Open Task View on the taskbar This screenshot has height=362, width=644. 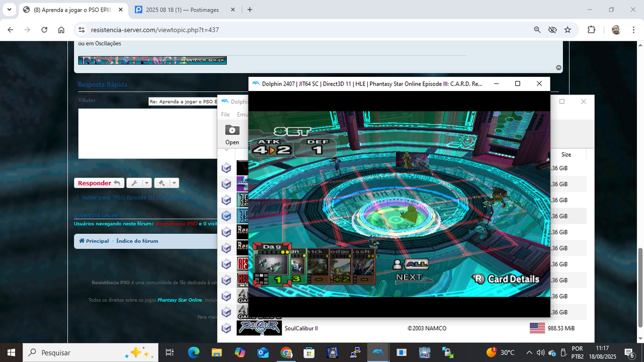click(170, 352)
